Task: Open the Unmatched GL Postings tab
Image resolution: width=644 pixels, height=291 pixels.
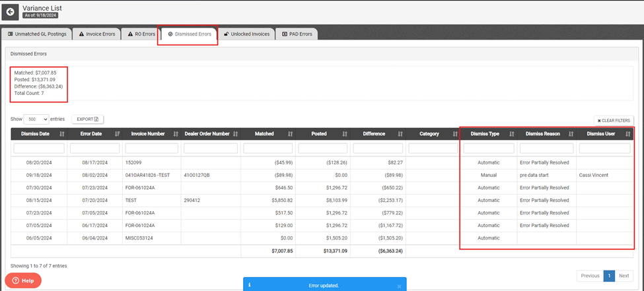Action: (x=37, y=34)
